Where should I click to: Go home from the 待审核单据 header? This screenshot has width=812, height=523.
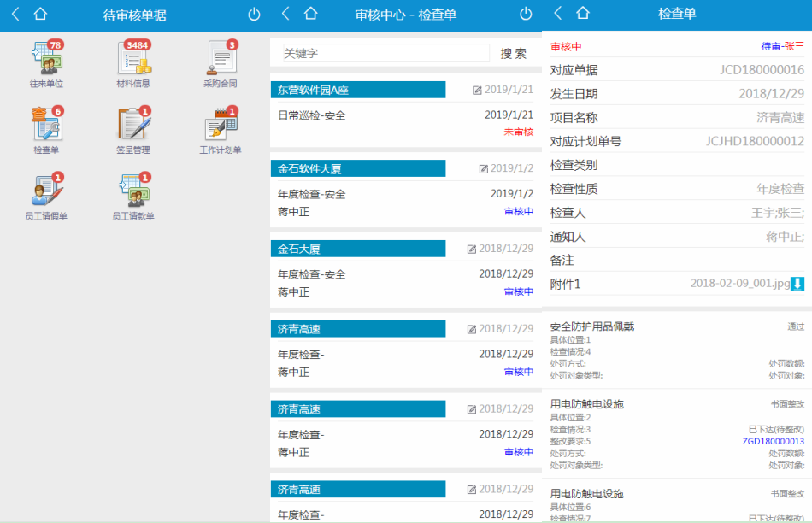tap(39, 15)
